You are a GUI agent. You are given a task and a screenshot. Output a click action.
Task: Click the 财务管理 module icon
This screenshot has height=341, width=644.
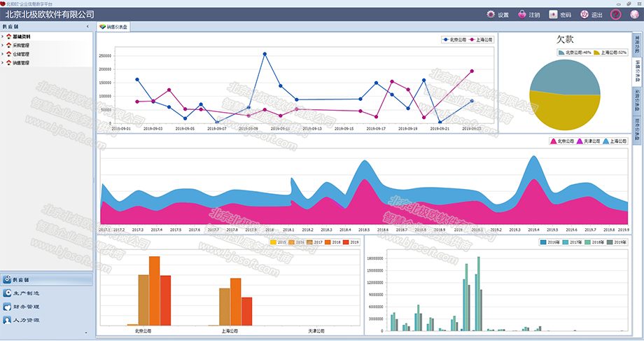[7, 307]
